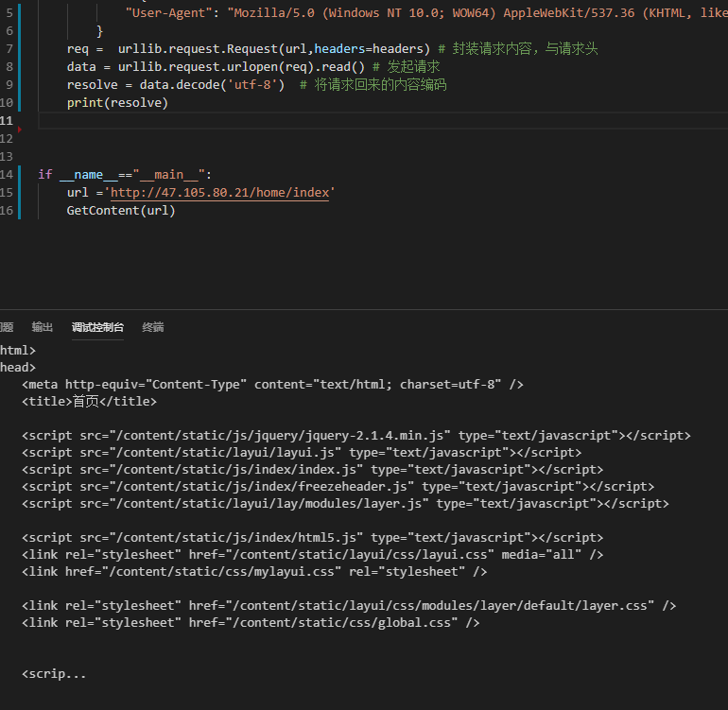Click the global.css link output line

pyautogui.click(x=251, y=623)
